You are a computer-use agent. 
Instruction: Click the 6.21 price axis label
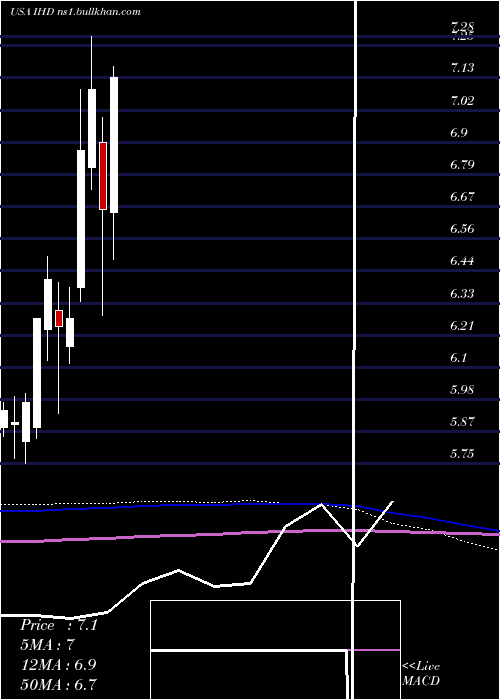point(462,325)
